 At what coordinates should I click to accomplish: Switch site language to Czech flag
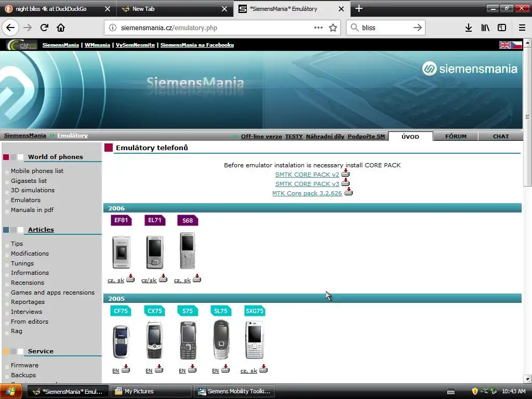pos(516,45)
